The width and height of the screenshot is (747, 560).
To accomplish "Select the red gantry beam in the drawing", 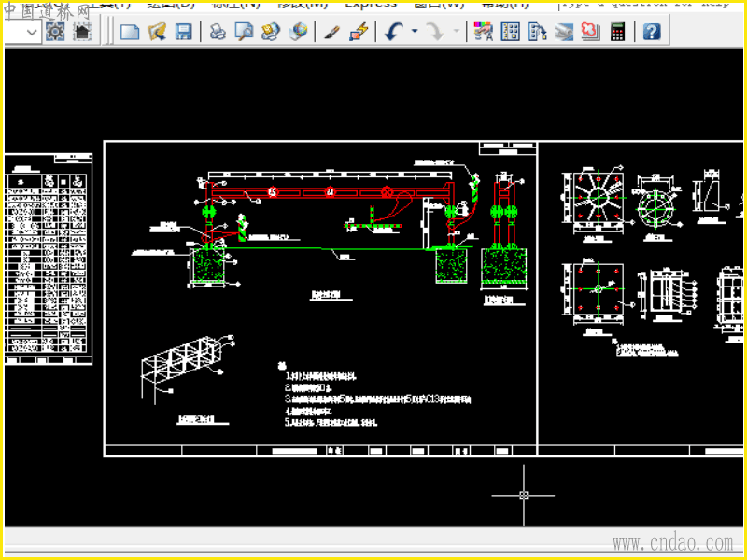I will click(x=330, y=192).
